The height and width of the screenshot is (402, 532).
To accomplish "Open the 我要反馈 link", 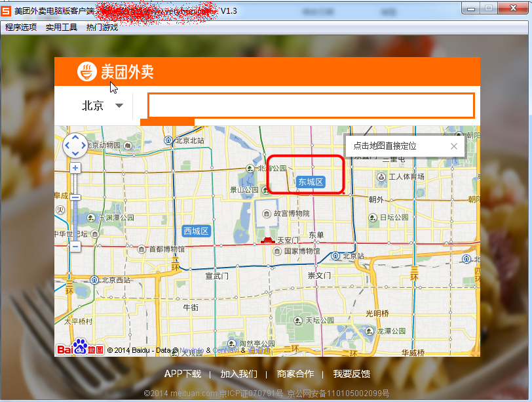I will [x=351, y=374].
